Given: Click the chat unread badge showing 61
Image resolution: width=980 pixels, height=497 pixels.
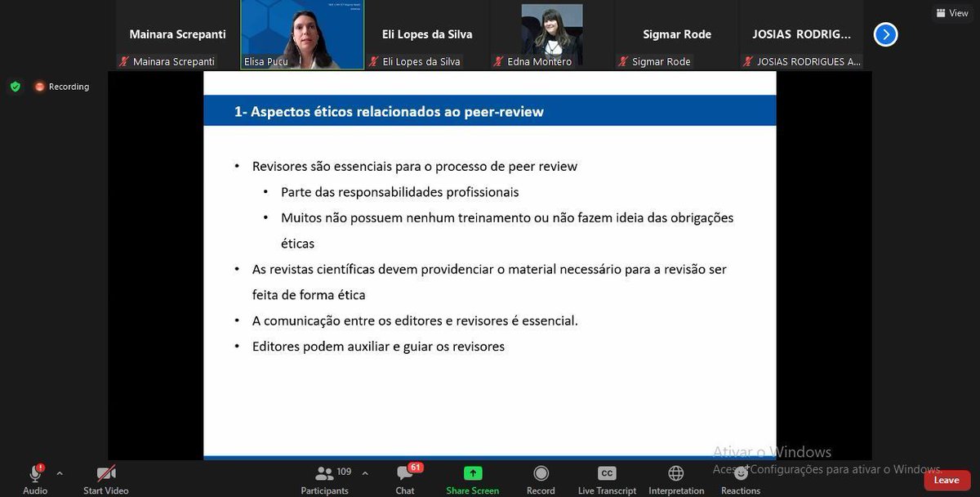Looking at the screenshot, I should click(415, 468).
